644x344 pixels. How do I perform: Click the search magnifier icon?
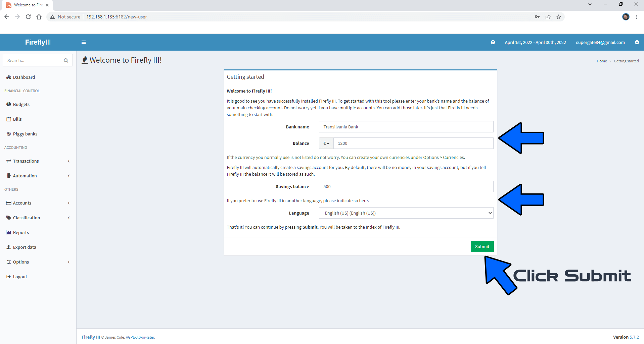[66, 60]
